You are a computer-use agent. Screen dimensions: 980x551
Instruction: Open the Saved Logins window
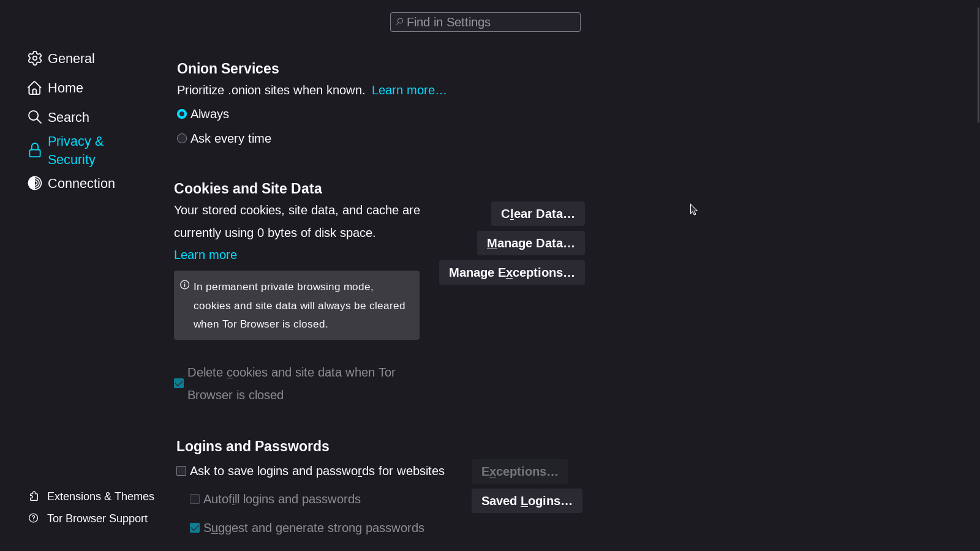coord(527,501)
